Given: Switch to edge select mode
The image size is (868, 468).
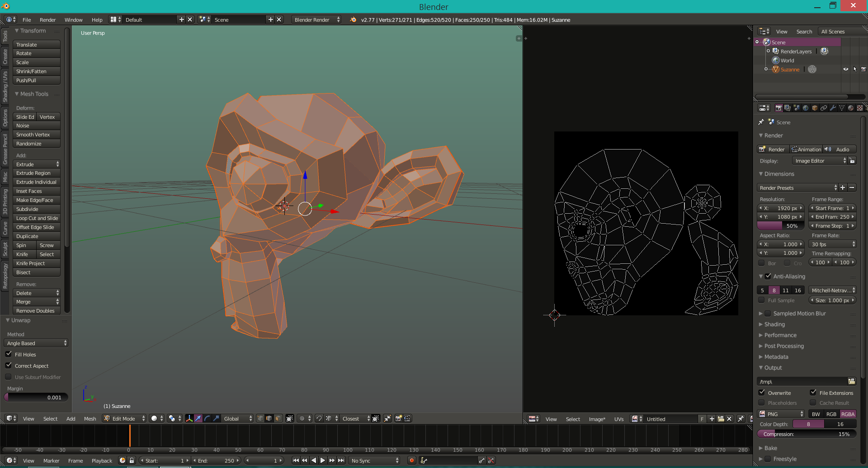Looking at the screenshot, I should tap(269, 419).
